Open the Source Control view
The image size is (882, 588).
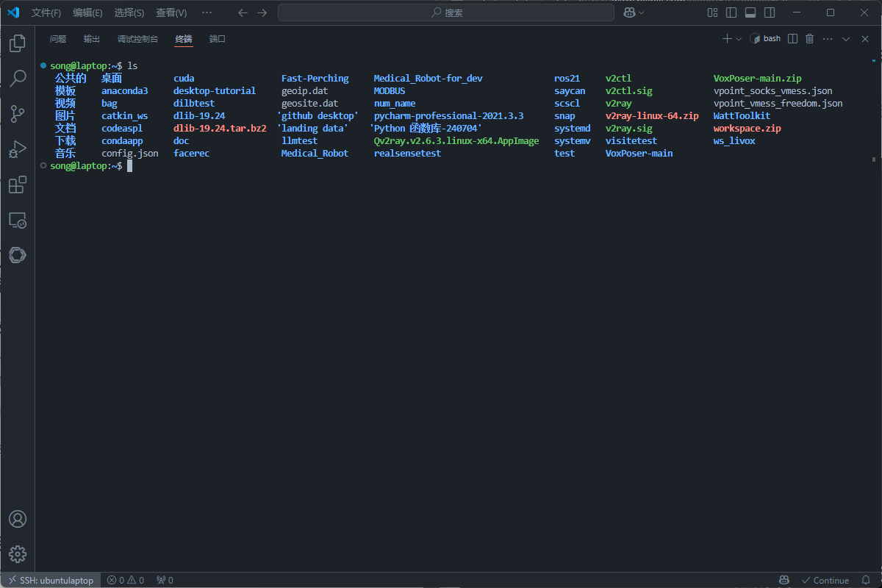18,113
